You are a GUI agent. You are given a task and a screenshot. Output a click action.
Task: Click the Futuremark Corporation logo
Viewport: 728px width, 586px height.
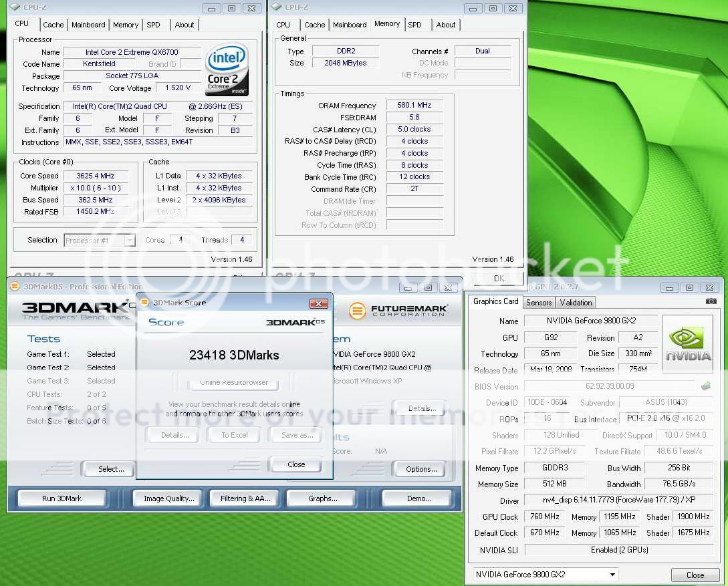point(398,311)
